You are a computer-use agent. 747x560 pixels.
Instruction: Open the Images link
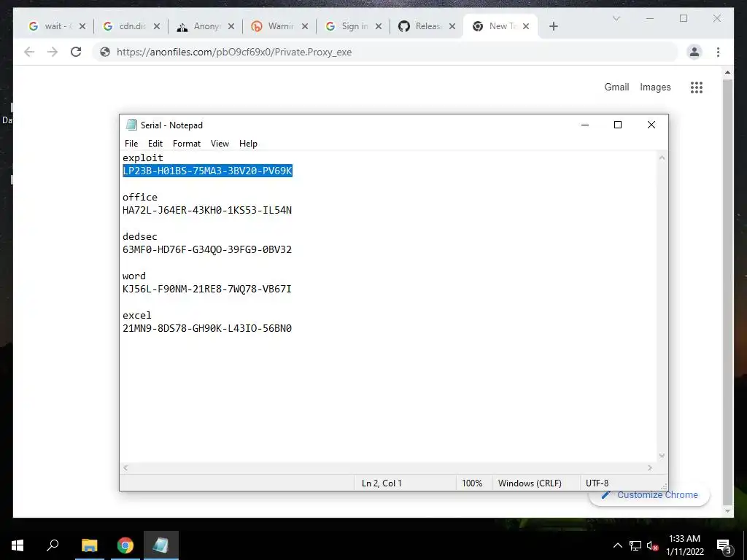coord(655,87)
